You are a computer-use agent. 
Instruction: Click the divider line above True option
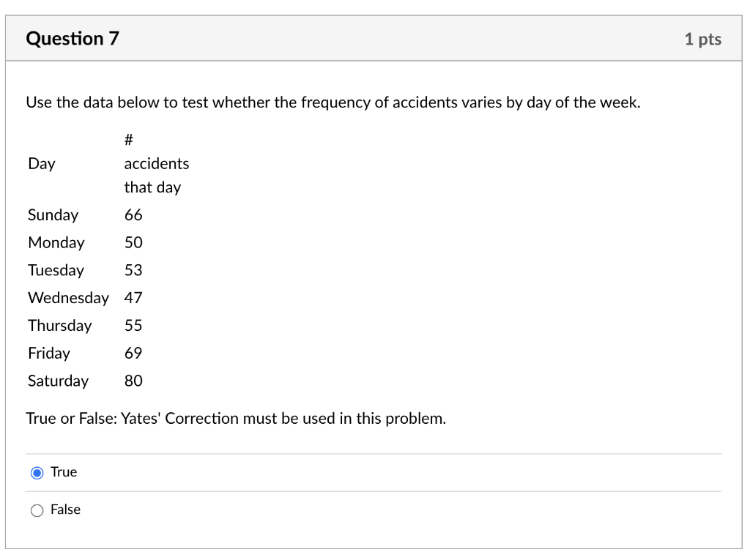[375, 455]
